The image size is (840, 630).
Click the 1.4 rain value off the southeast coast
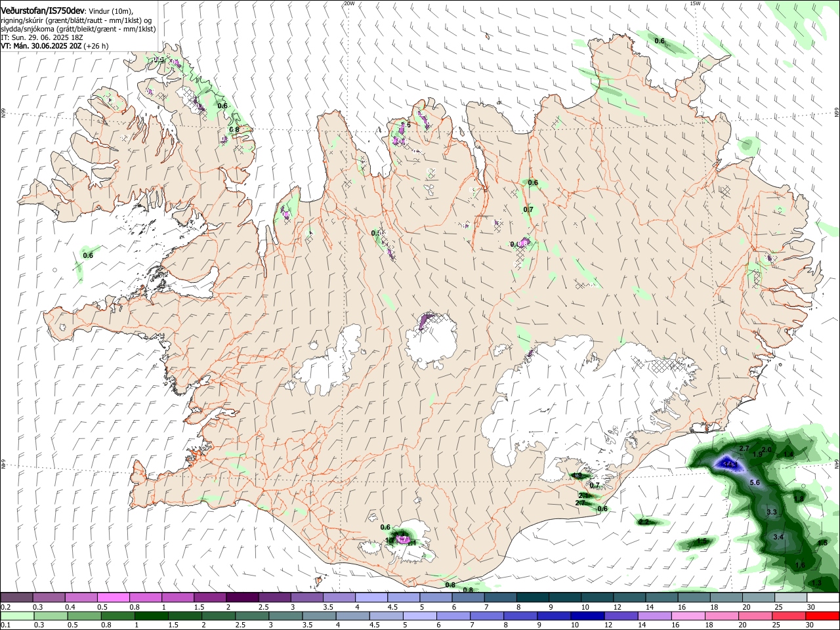click(x=789, y=454)
